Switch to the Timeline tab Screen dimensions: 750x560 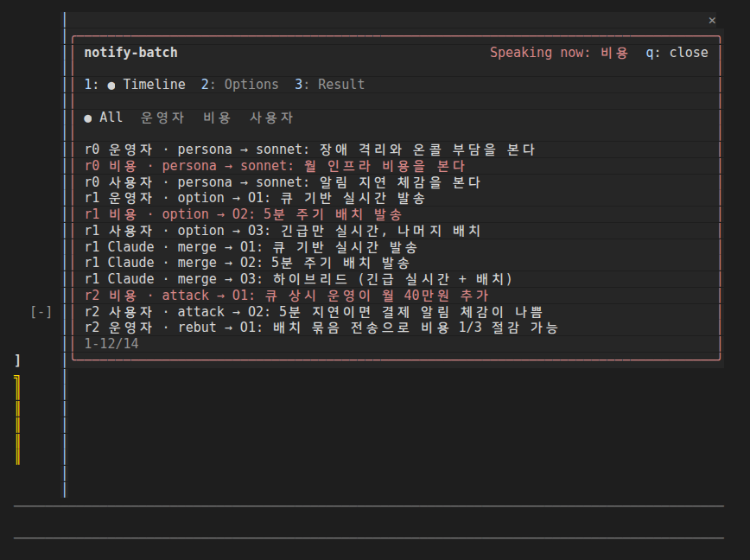click(x=135, y=85)
